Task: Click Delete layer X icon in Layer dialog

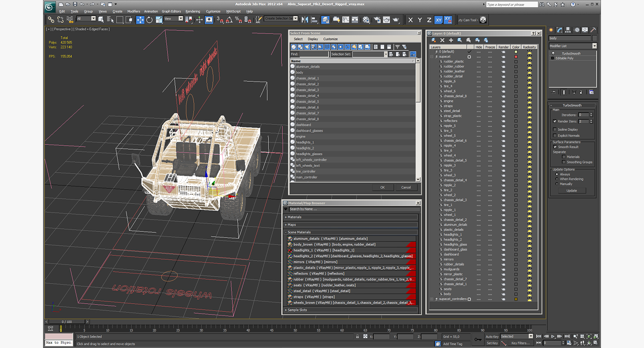Action: tap(442, 40)
